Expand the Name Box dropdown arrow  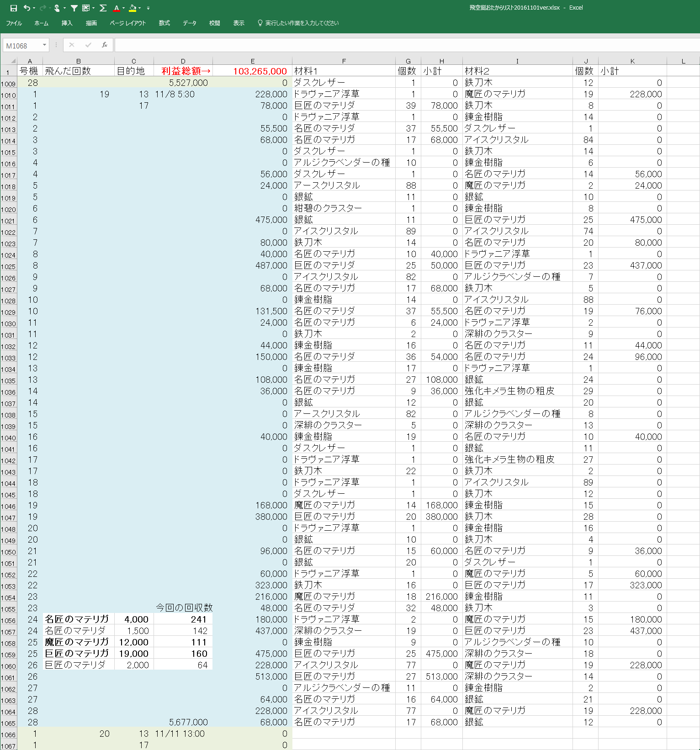(x=44, y=45)
